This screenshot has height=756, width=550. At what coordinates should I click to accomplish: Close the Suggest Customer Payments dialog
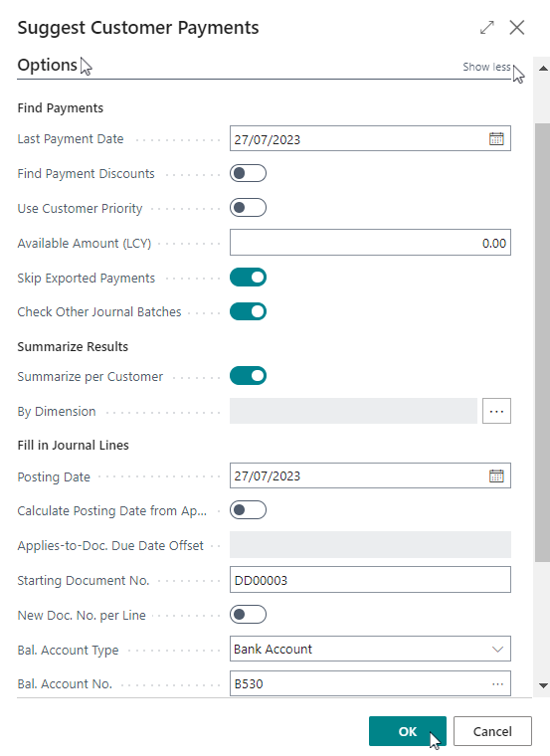(517, 28)
